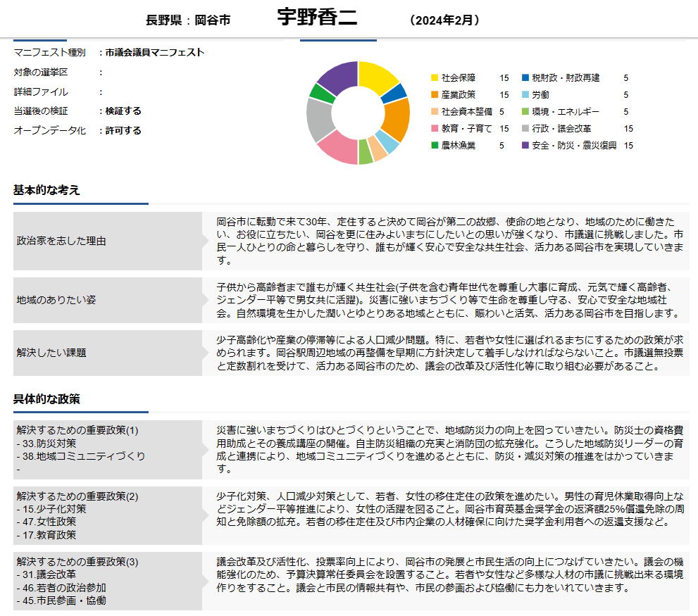Viewport: 698px width, 616px height.
Task: Click the 45.市民参画・協働 item
Action: point(61,601)
